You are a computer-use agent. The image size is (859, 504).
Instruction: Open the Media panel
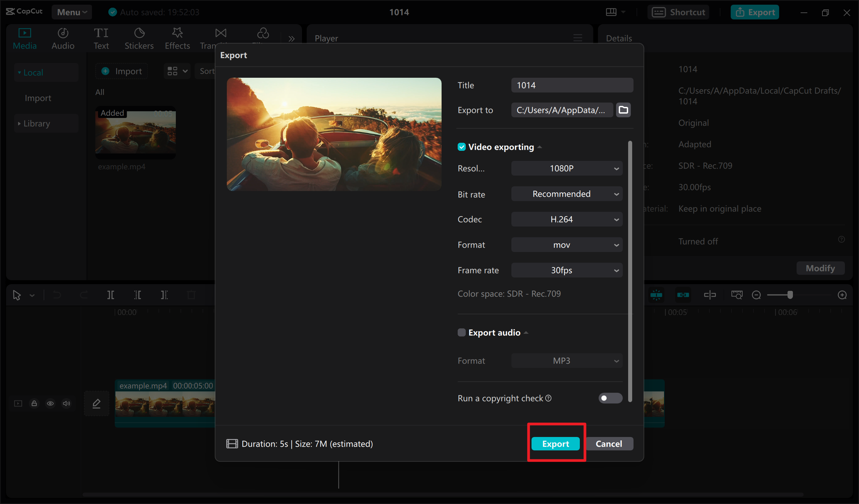coord(24,38)
